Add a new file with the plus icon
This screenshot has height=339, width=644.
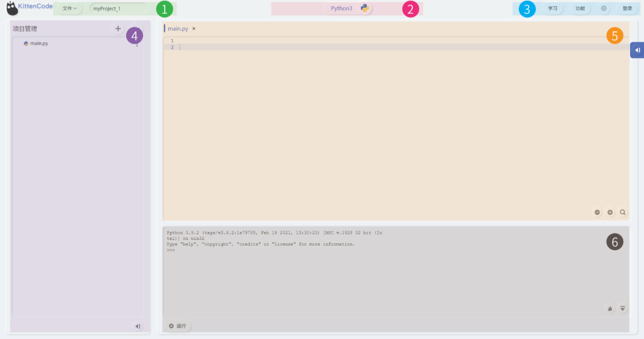pos(118,29)
